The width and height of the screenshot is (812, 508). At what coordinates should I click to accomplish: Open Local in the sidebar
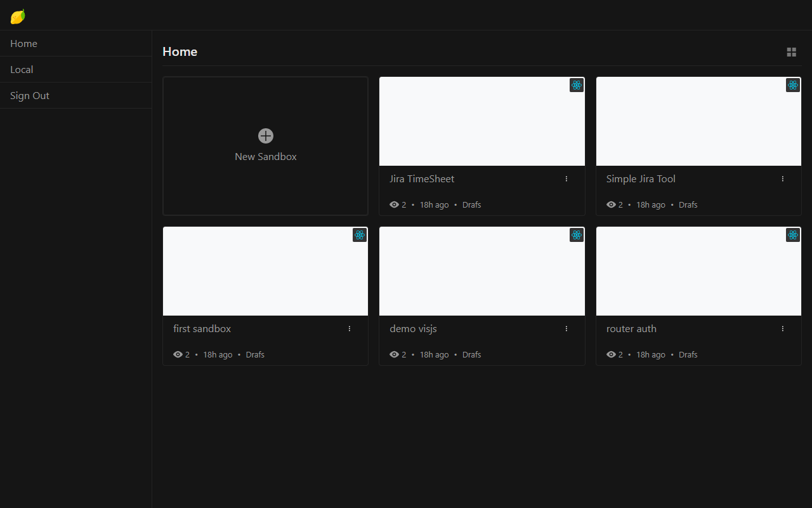[76, 69]
